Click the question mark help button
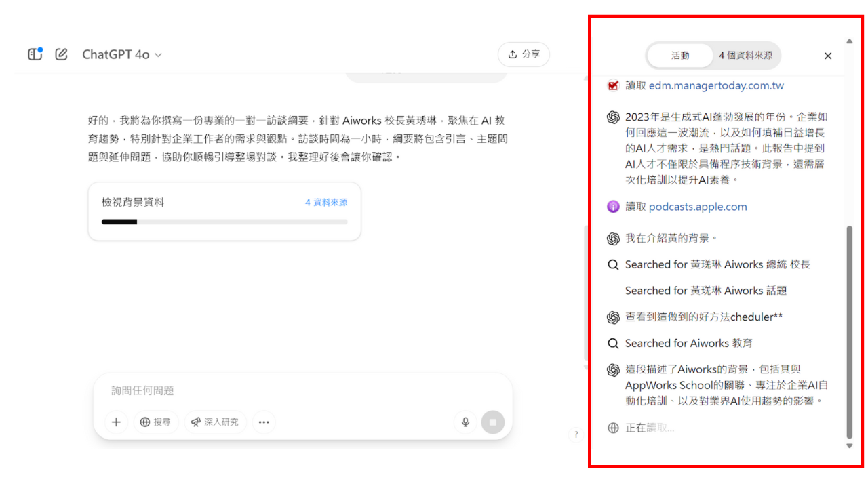868x488 pixels. [x=576, y=435]
